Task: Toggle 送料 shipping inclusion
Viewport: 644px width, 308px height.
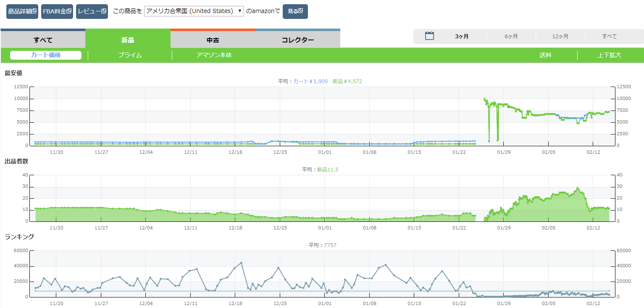Action: click(x=545, y=55)
